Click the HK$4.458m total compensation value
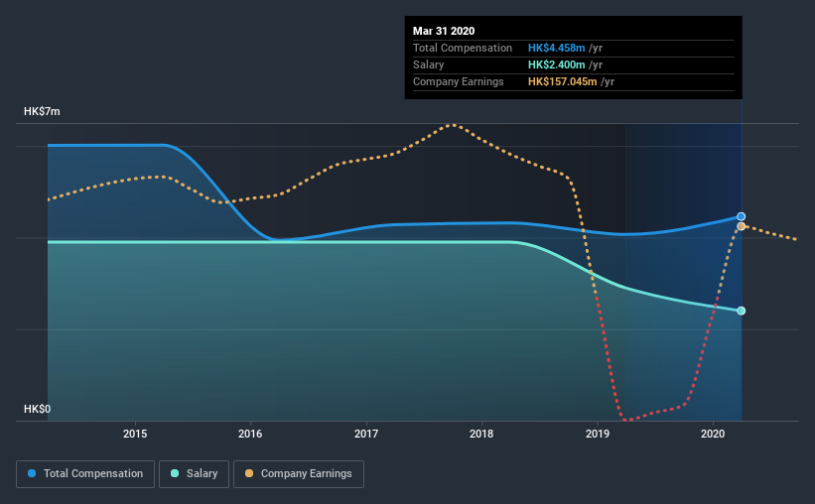Image resolution: width=815 pixels, height=504 pixels. tap(557, 48)
